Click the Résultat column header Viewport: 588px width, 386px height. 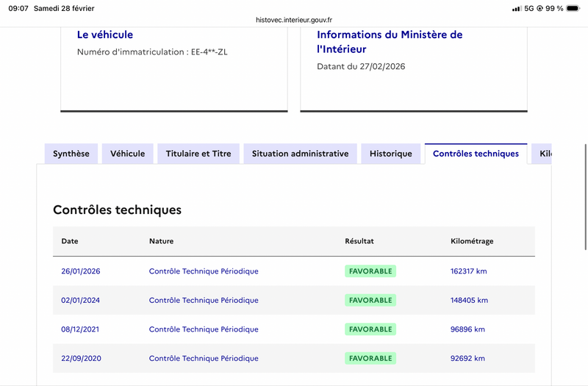pyautogui.click(x=359, y=241)
